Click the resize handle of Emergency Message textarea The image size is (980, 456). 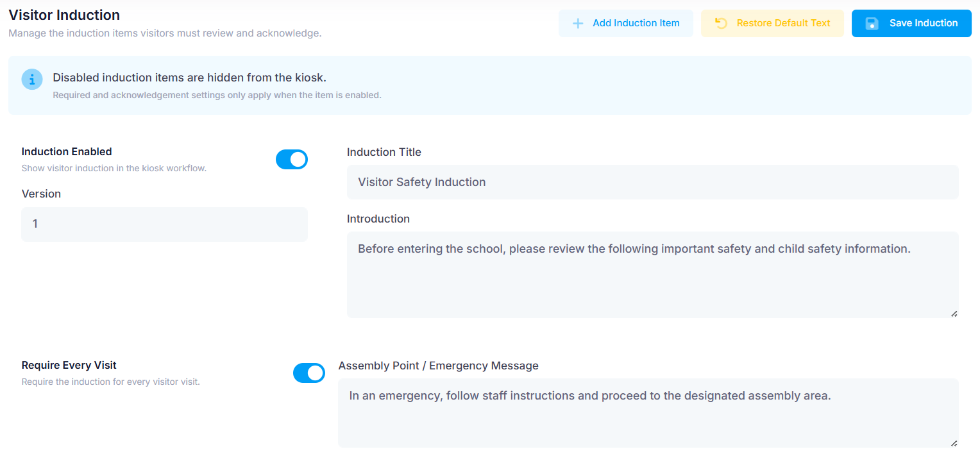click(954, 443)
